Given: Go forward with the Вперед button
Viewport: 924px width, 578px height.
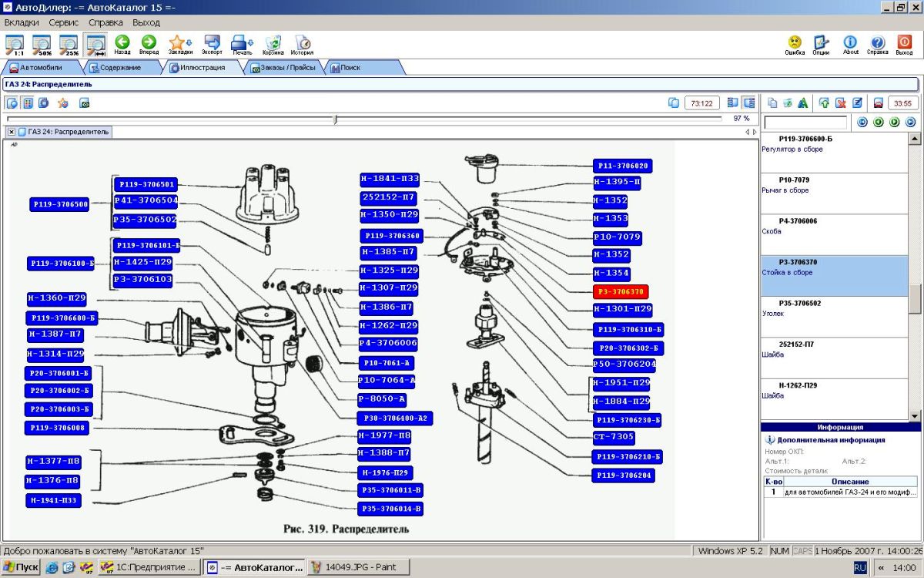Looking at the screenshot, I should 149,45.
